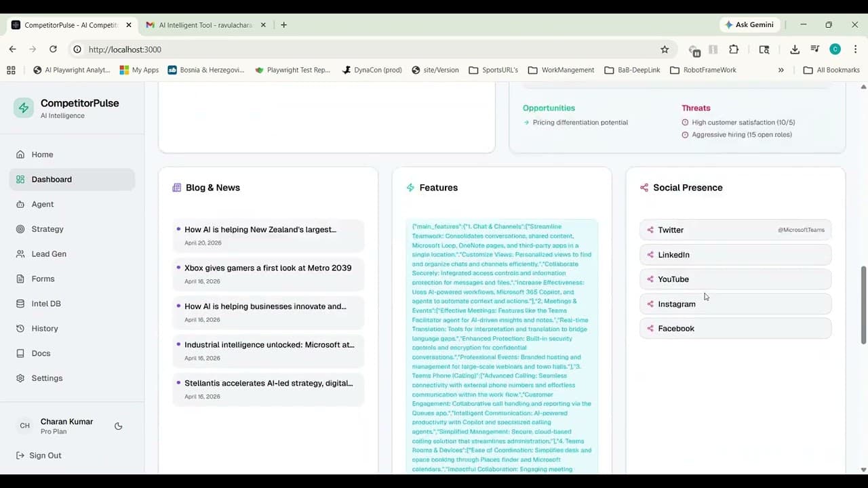The image size is (868, 488).
Task: Click the Intel DB database icon
Action: (20, 304)
